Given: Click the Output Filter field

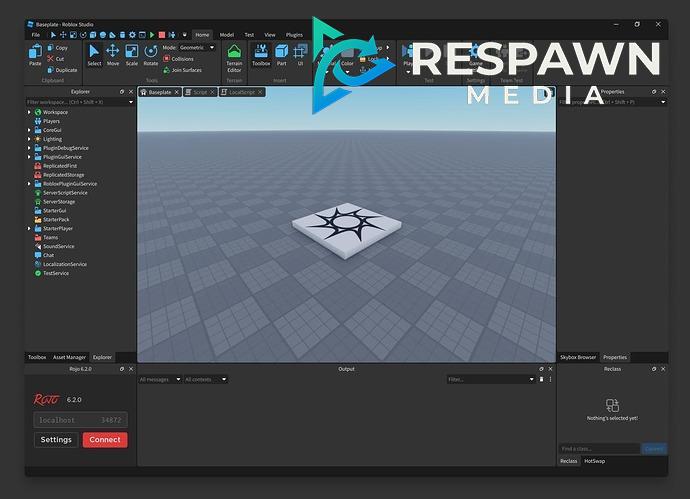Looking at the screenshot, I should click(491, 379).
